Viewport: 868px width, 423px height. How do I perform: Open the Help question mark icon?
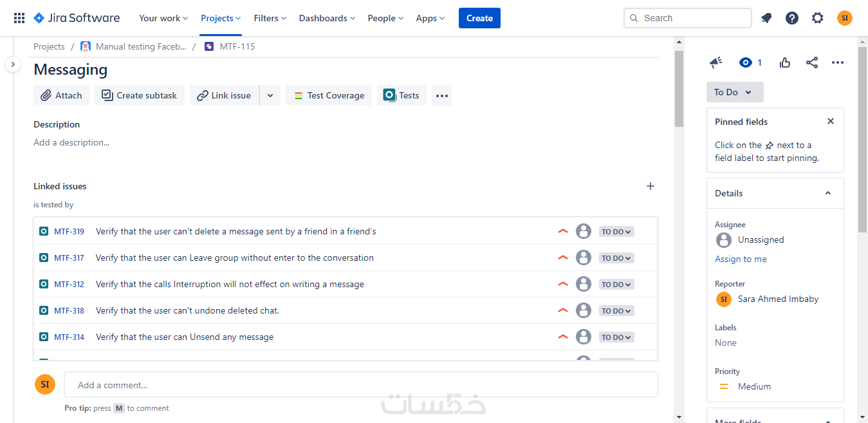pos(792,18)
